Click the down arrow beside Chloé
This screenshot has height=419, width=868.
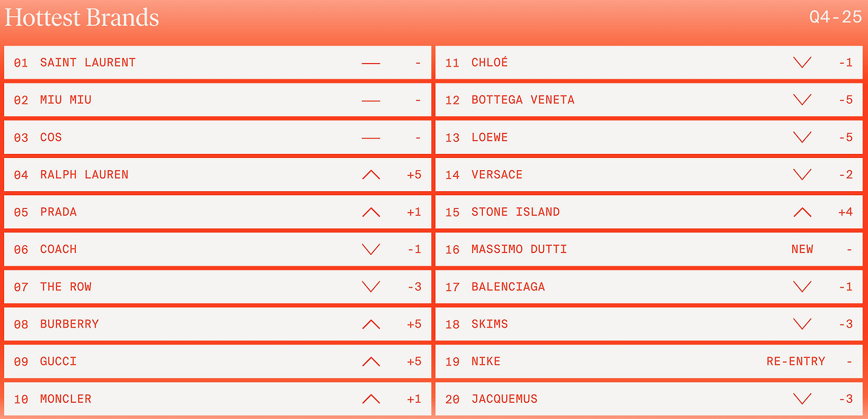tap(802, 62)
